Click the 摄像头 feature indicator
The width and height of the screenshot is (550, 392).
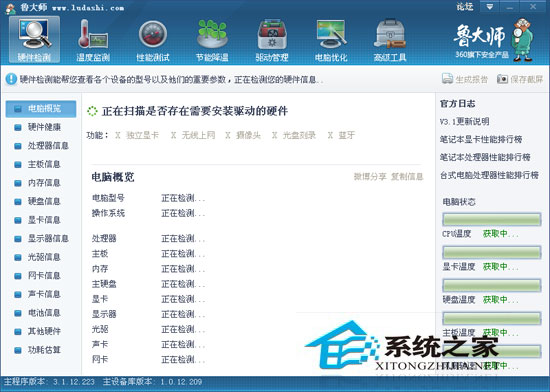click(243, 135)
